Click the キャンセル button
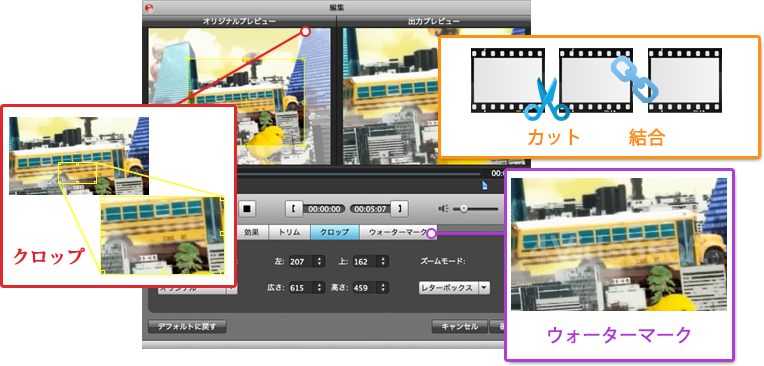 pos(459,327)
